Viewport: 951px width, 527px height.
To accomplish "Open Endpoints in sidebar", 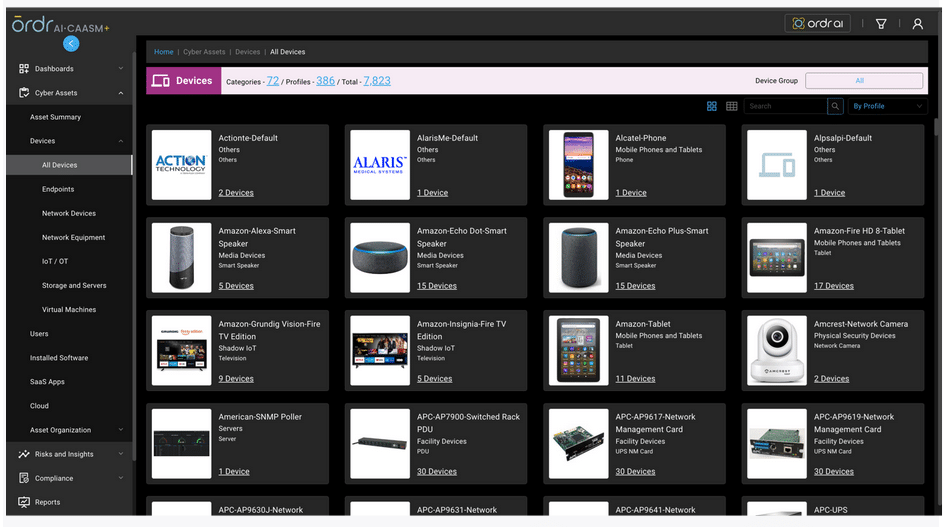I will coord(58,189).
